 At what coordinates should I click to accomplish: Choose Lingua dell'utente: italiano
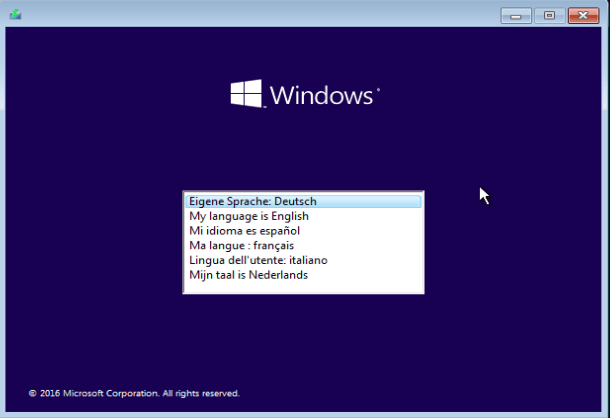click(x=303, y=260)
